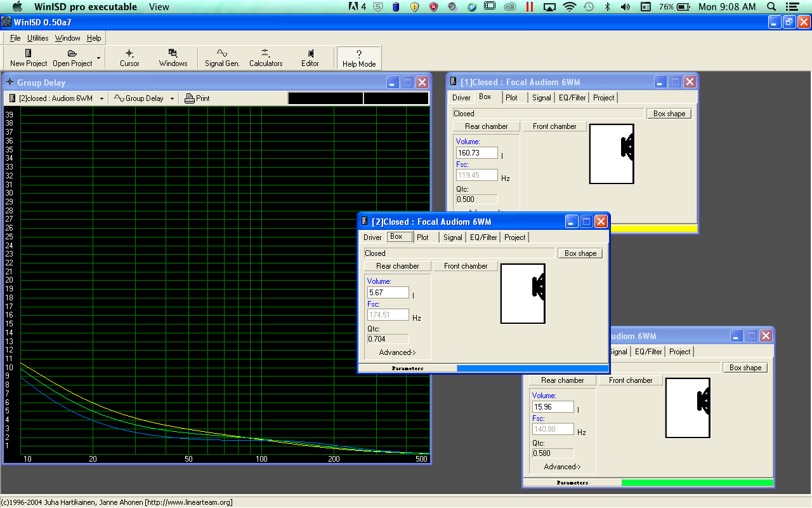The width and height of the screenshot is (812, 508).
Task: Select Plot tab in [1]Closed window
Action: click(512, 98)
